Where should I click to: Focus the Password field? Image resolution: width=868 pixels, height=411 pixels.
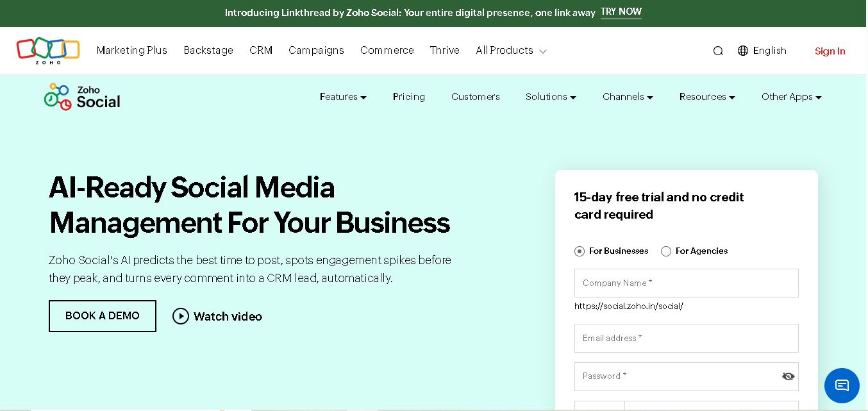[x=687, y=376]
